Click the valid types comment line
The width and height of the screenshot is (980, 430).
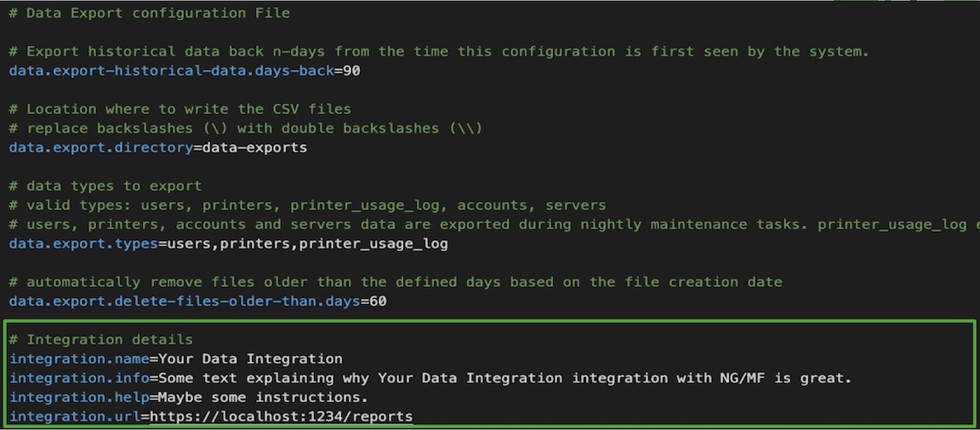307,205
